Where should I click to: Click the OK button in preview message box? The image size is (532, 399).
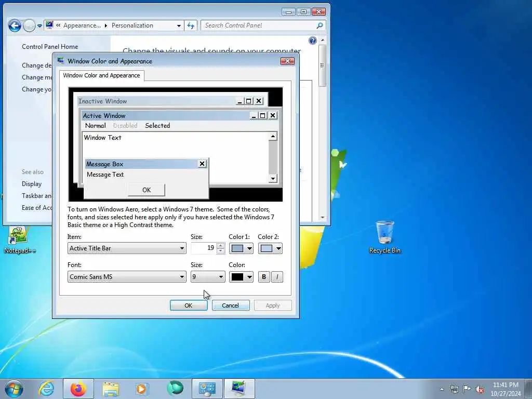tap(146, 190)
